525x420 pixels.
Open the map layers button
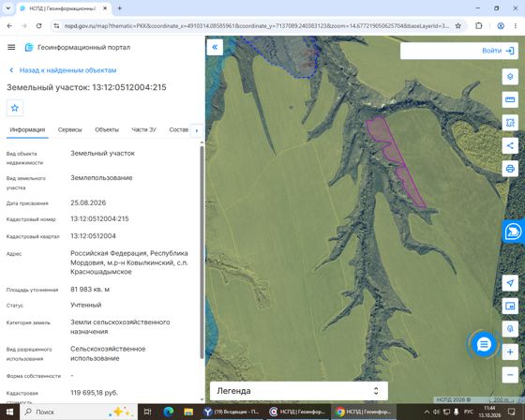click(510, 77)
